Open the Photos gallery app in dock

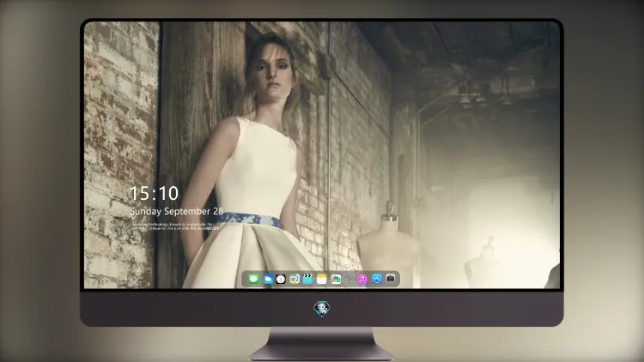click(336, 279)
